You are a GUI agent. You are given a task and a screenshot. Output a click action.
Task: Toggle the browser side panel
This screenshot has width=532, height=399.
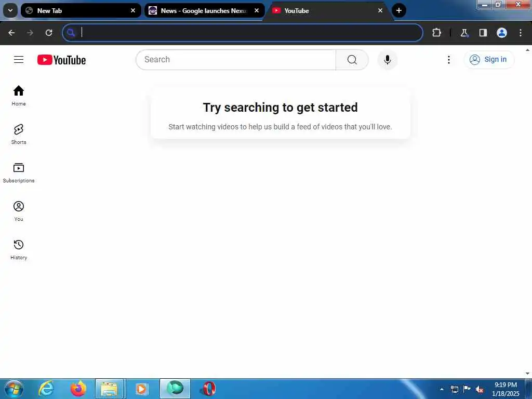483,33
